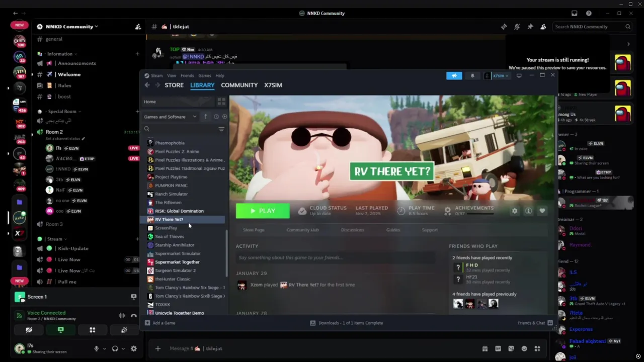
Task: Open Friends menu in Steam
Action: pyautogui.click(x=187, y=75)
